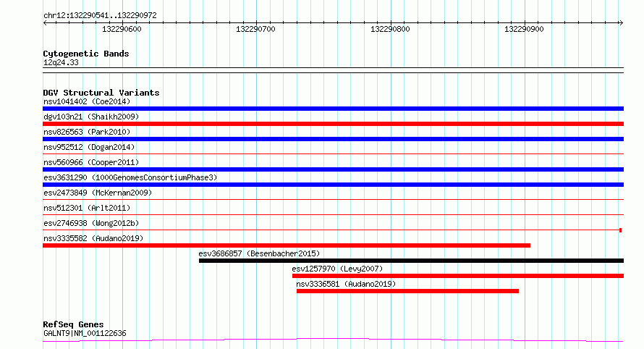Click the dgv103n21 (Shaikh2009) label
The width and height of the screenshot is (644, 349).
91,117
